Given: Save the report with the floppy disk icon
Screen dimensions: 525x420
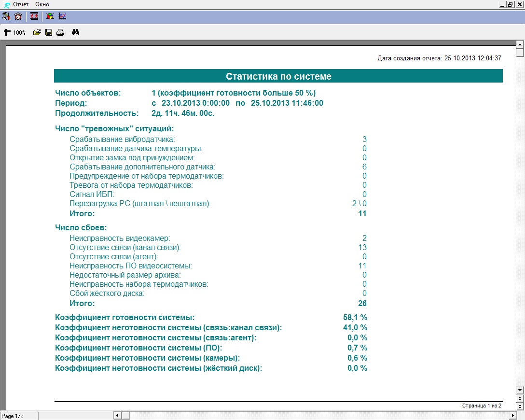Looking at the screenshot, I should pos(48,33).
